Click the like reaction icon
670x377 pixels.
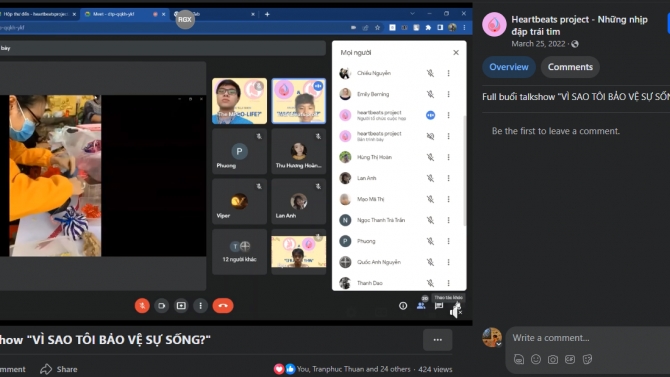[290, 369]
